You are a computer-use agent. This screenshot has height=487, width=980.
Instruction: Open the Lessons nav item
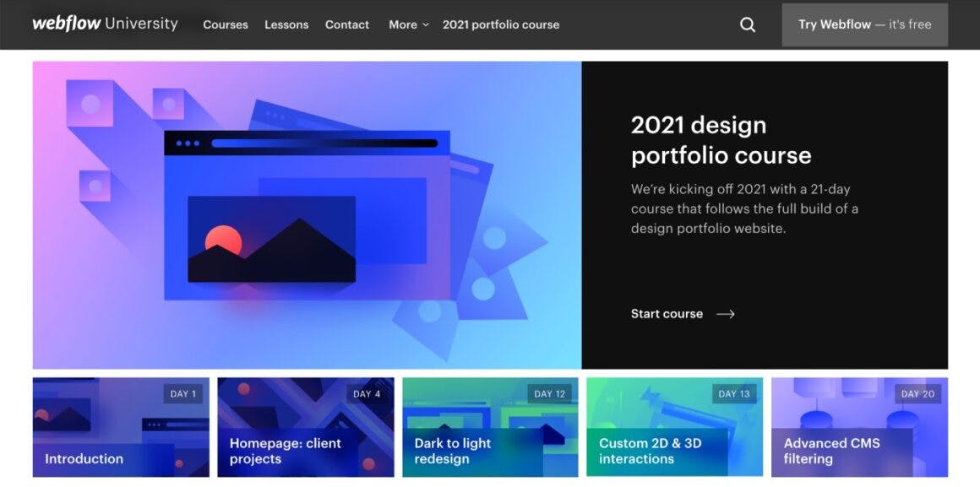coord(286,25)
